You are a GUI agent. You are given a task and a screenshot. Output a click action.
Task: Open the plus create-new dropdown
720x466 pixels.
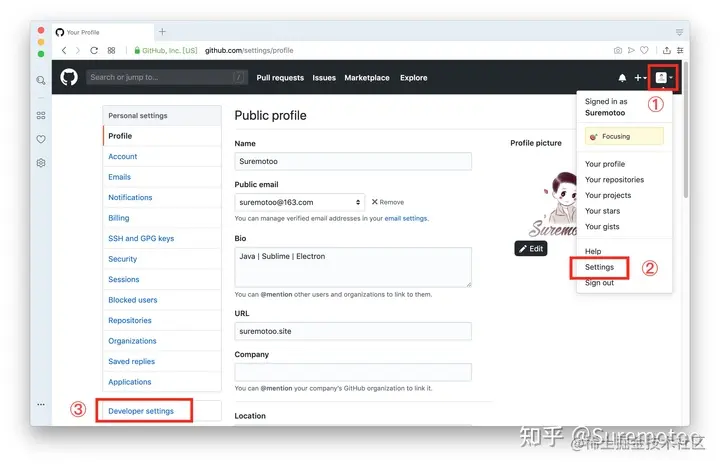pyautogui.click(x=640, y=78)
